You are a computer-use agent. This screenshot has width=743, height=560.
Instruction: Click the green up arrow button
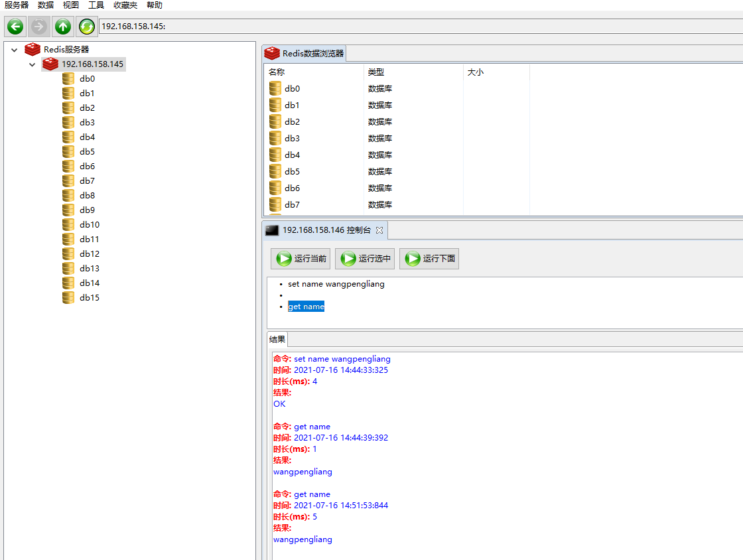point(62,27)
